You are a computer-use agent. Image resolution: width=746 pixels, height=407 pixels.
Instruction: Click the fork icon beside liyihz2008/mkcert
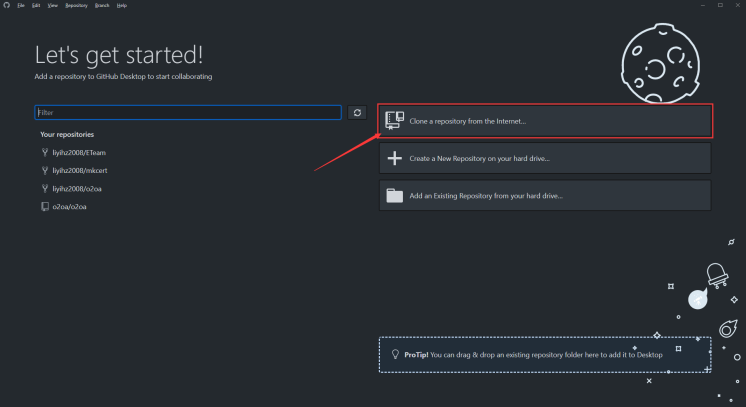[x=44, y=170]
